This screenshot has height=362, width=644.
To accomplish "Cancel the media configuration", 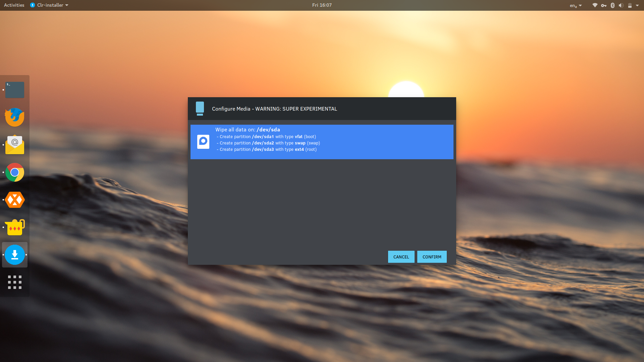I will [x=401, y=257].
